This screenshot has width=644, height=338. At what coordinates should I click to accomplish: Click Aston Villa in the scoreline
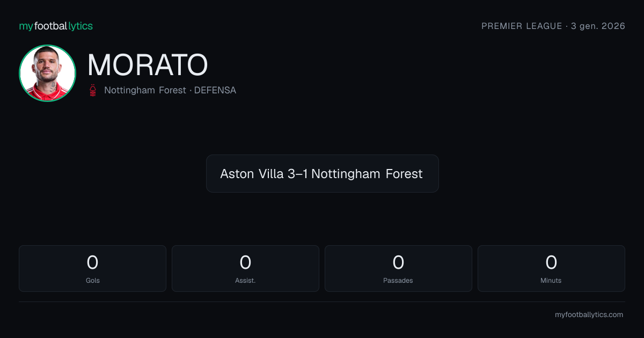pos(252,174)
